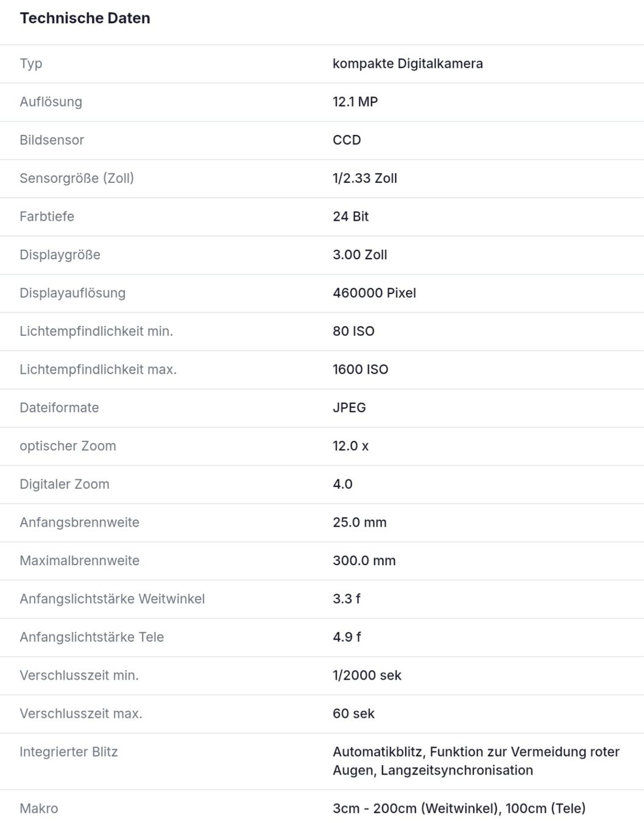Click the Technische Daten heading
The width and height of the screenshot is (644, 823).
coord(85,18)
